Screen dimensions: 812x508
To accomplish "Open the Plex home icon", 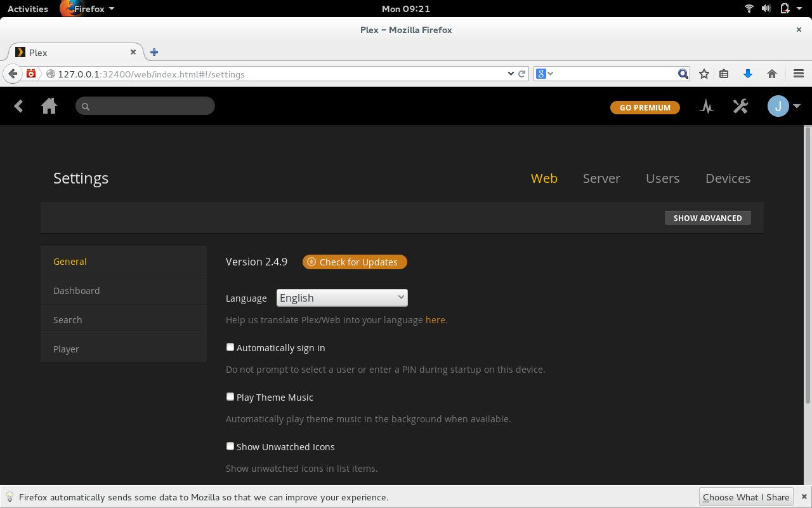I will 49,106.
